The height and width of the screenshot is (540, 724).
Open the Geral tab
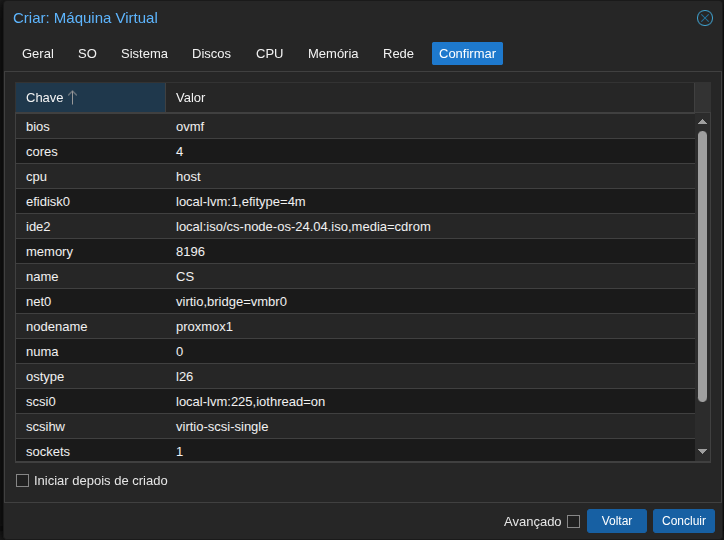click(x=38, y=54)
